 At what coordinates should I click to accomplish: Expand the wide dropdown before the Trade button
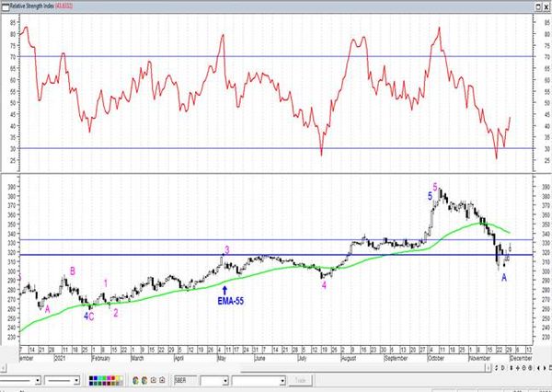pos(282,380)
